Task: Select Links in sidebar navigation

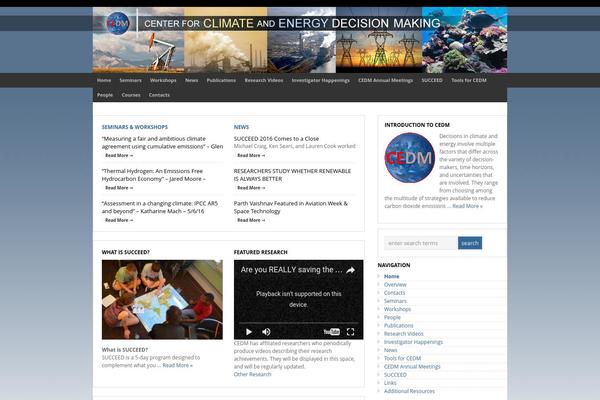Action: click(x=390, y=383)
